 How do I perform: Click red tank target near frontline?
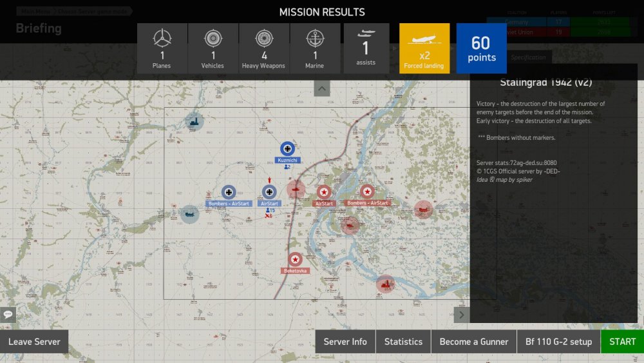coord(296,189)
